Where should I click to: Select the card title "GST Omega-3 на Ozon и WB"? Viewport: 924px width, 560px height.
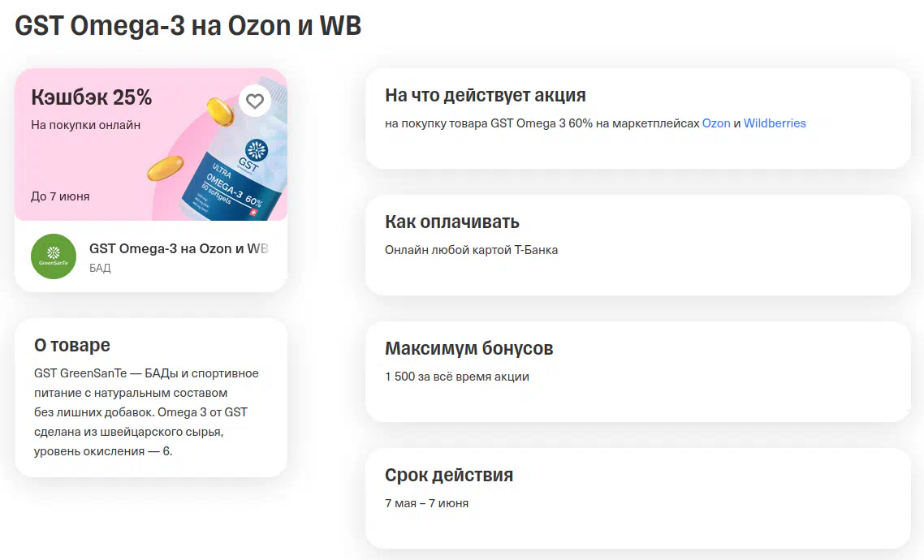pyautogui.click(x=178, y=248)
